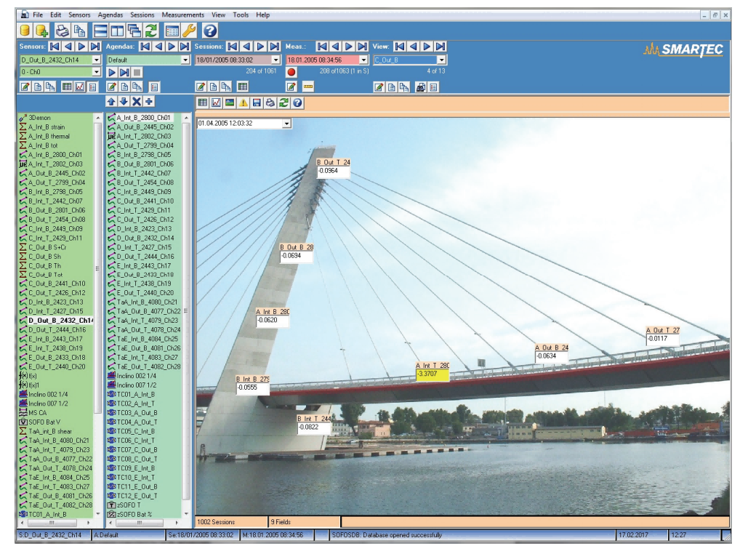Open the Sessions date dropdown 18/01/2005 08:33:02
Image resolution: width=756 pixels, height=554 pixels.
[275, 60]
